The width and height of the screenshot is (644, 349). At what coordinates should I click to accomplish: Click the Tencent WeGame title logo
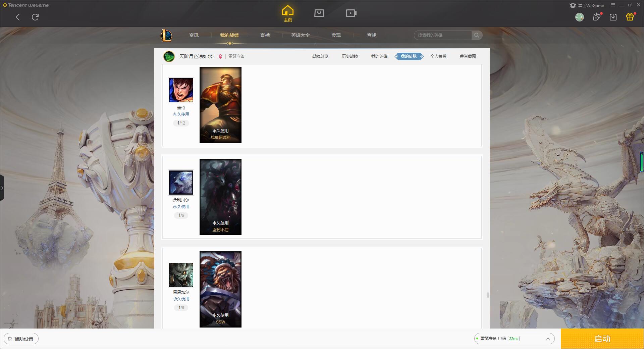pyautogui.click(x=26, y=5)
